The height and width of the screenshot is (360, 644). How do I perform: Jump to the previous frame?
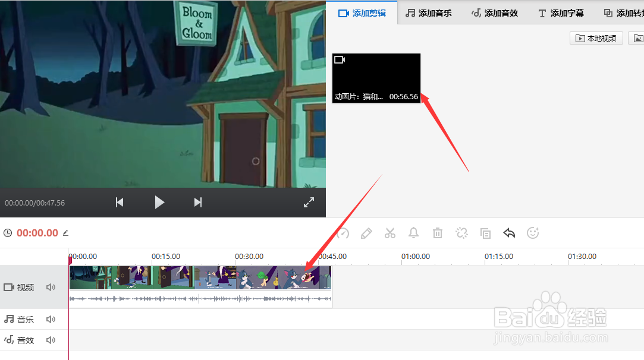[120, 203]
